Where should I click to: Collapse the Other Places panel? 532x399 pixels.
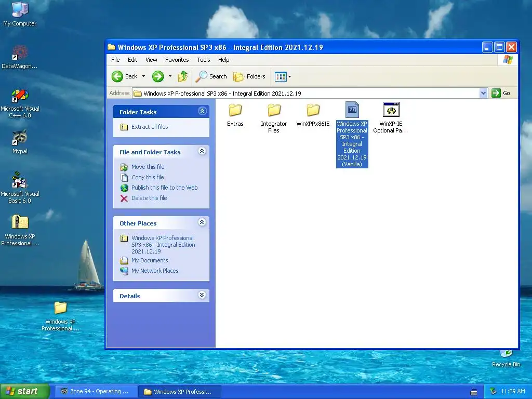point(202,222)
